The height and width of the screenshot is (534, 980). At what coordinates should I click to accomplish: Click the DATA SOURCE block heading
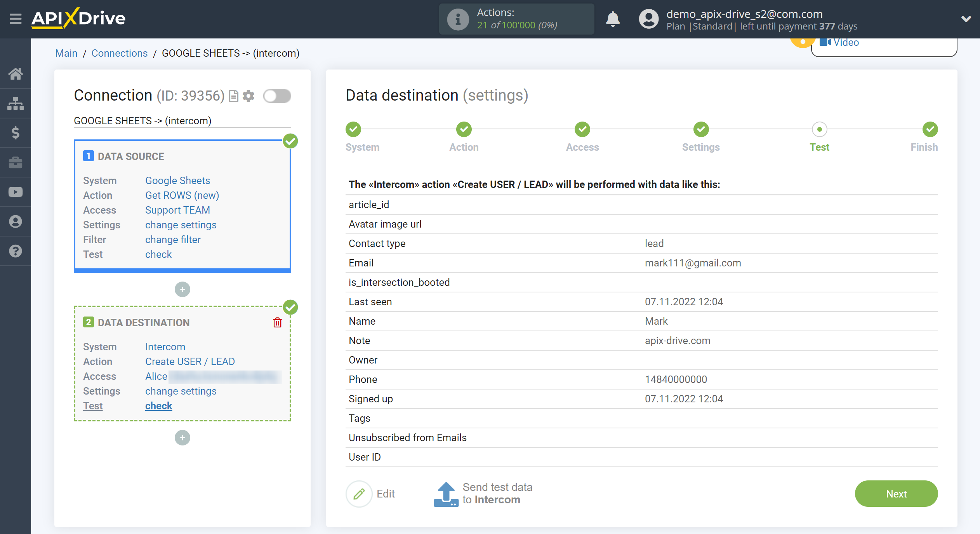click(x=131, y=156)
